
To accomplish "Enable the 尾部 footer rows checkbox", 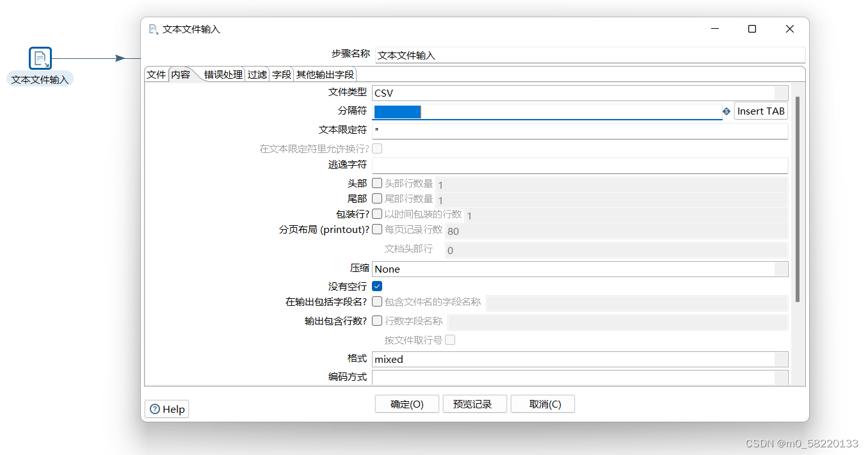I will [377, 198].
